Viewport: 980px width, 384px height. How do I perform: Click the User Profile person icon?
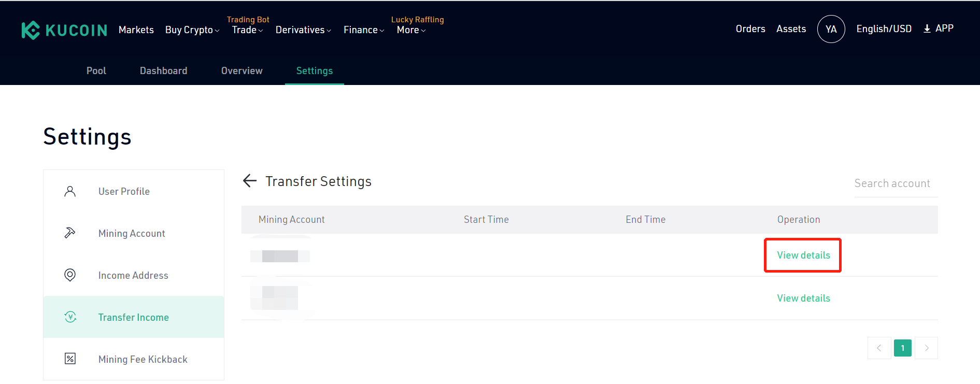click(70, 191)
